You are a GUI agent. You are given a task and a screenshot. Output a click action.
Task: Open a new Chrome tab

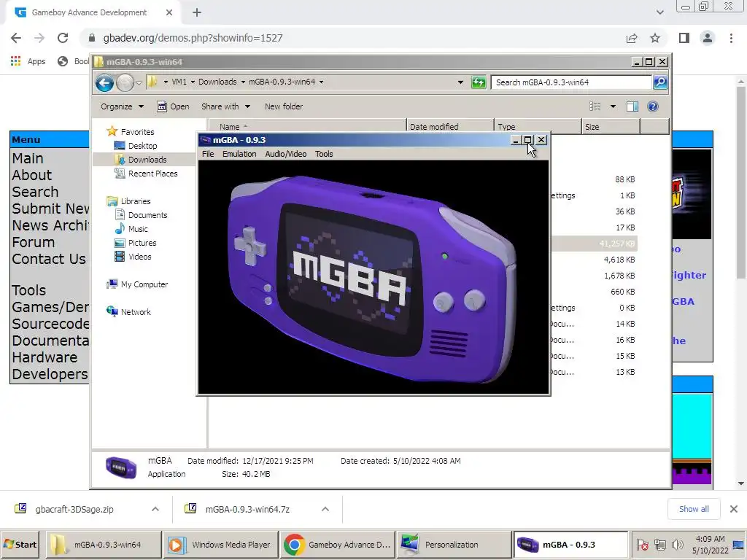[x=197, y=13]
